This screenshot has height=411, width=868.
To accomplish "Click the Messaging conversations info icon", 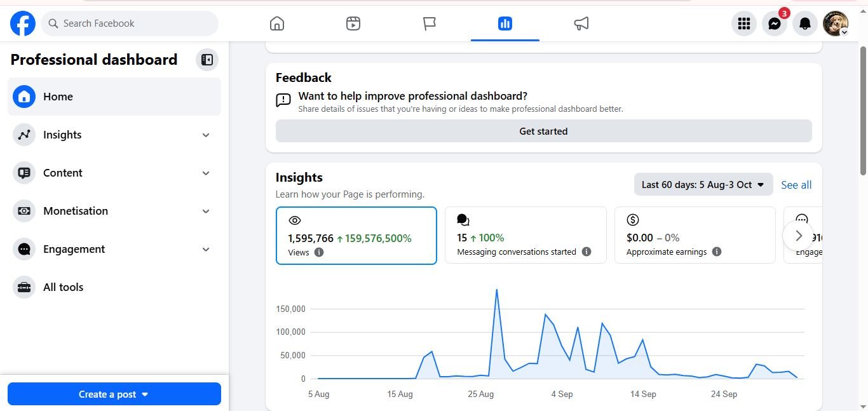I will 587,252.
